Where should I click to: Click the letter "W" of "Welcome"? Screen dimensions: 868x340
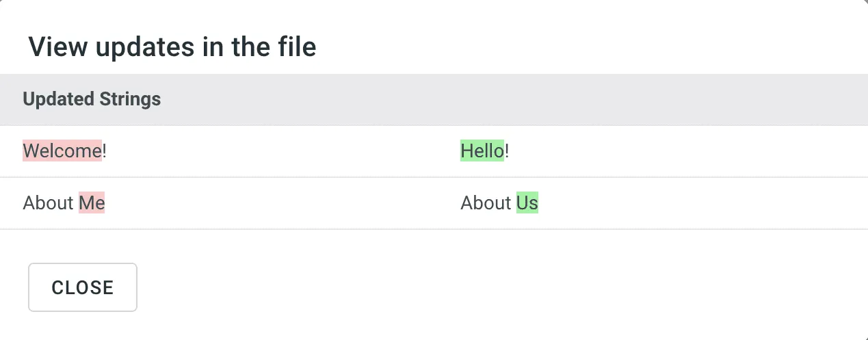point(31,151)
